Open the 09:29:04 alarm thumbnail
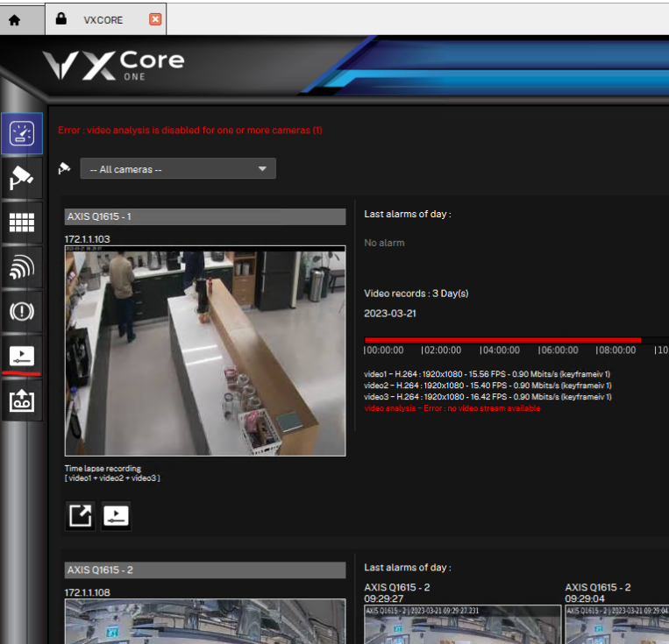The image size is (669, 644). pos(617,625)
